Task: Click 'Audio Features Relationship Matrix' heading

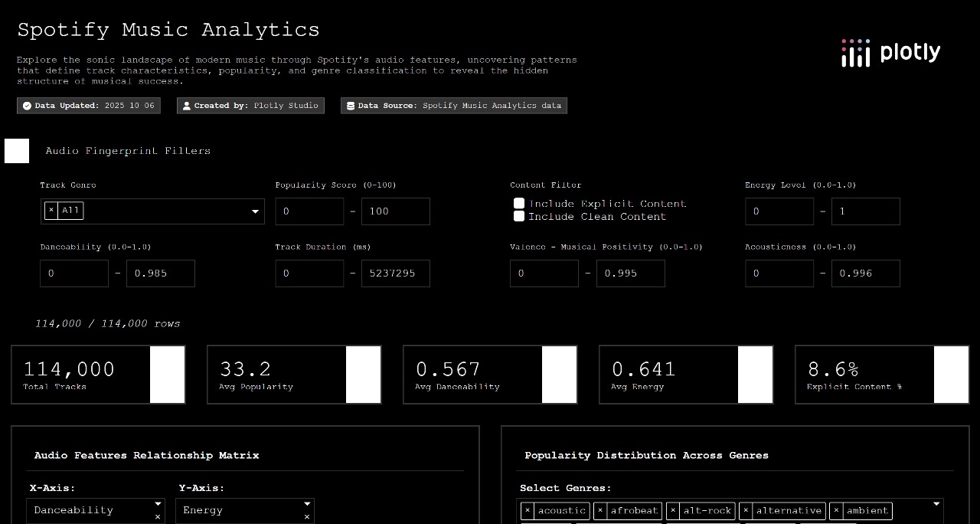Action: coord(147,455)
